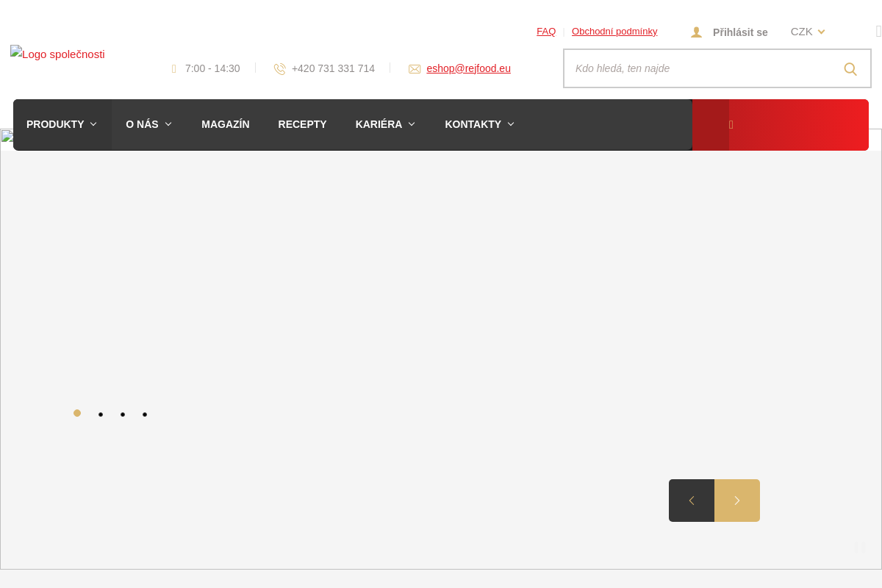Viewport: 882px width, 588px height.
Task: Click the user profile icon
Action: point(696,32)
